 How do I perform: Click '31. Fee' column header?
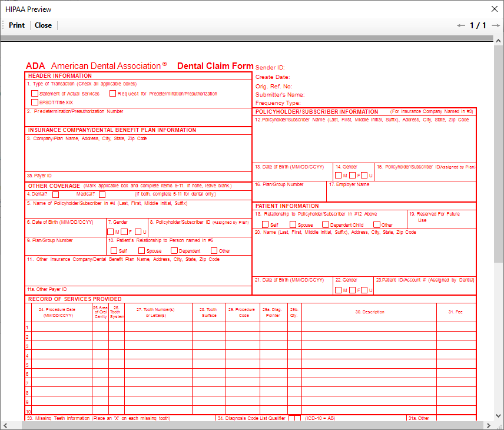click(456, 312)
